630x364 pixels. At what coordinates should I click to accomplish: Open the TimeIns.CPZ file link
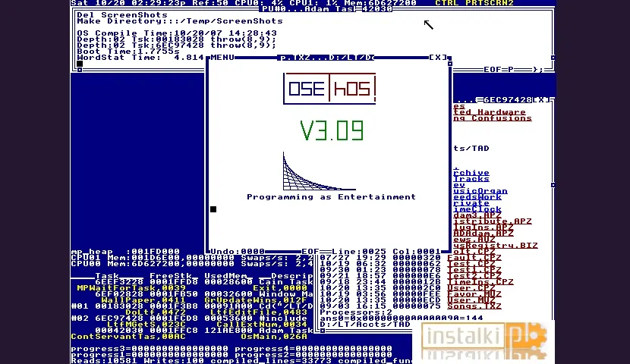[x=480, y=282]
